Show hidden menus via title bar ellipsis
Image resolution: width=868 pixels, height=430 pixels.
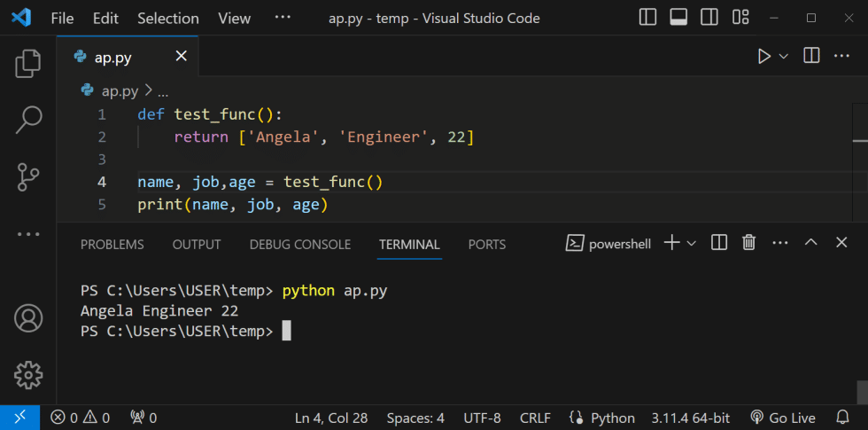click(x=283, y=18)
